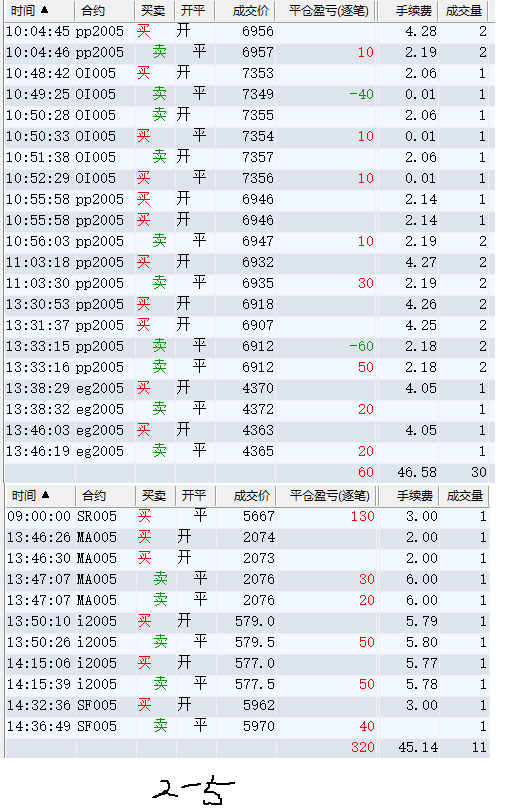
Task: Click upper 买卖 column header
Action: pos(155,10)
